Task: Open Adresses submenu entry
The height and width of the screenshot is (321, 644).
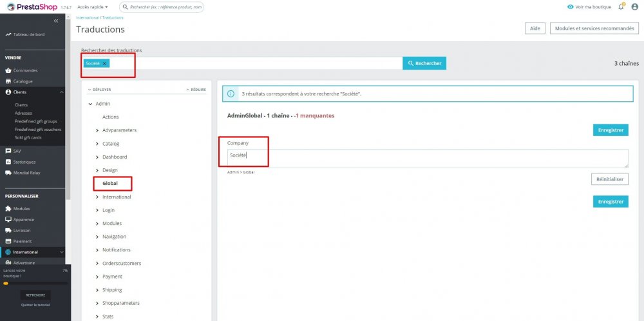Action: click(23, 113)
